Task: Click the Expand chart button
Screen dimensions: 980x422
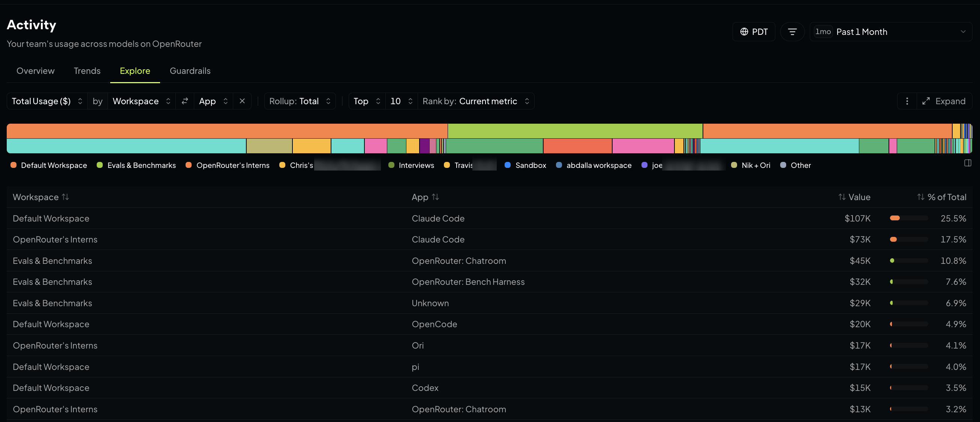Action: [x=944, y=101]
